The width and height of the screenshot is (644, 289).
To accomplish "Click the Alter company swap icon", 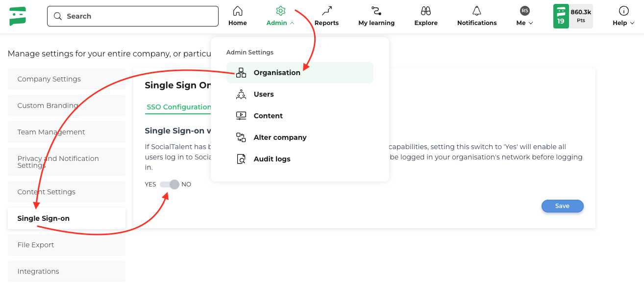I will (241, 137).
